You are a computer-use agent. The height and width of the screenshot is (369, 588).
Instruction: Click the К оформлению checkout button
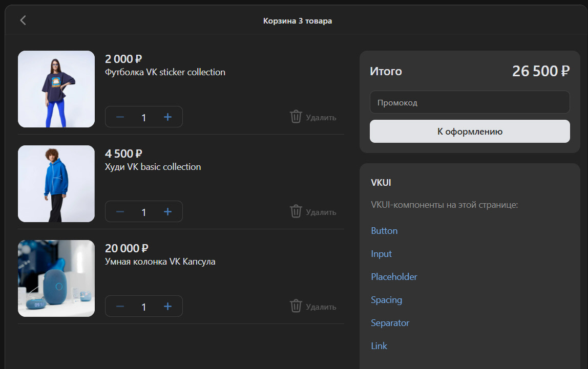click(x=470, y=132)
